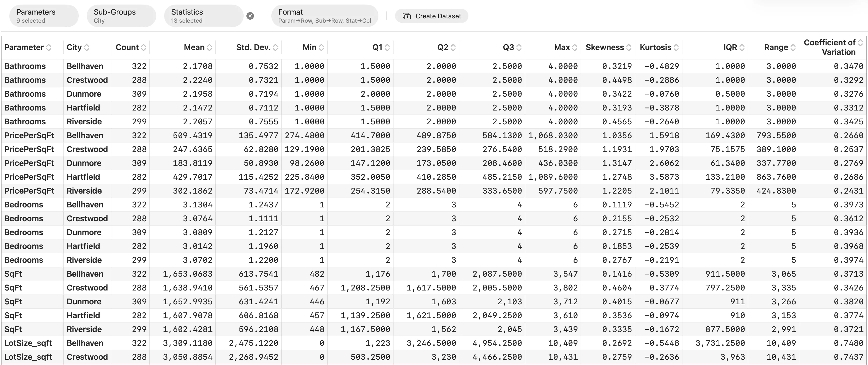Sort by the Q1 column arrows
868x365 pixels.
tap(387, 48)
